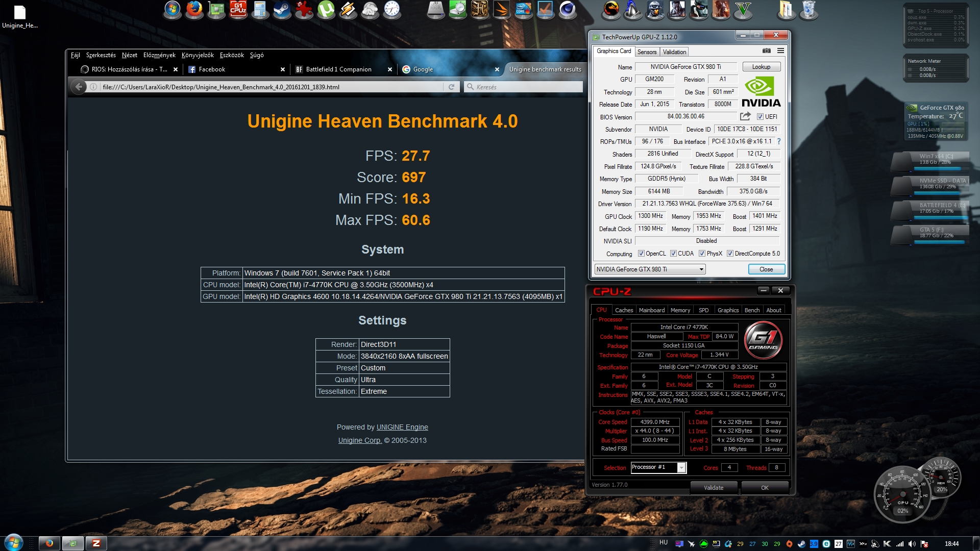Launch Winamp from the dock
Viewport: 980px width, 551px height.
click(348, 9)
